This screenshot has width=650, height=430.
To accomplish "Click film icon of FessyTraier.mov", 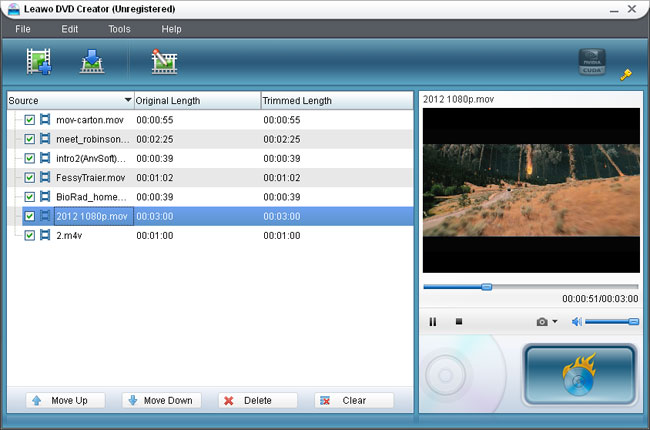I will point(45,177).
